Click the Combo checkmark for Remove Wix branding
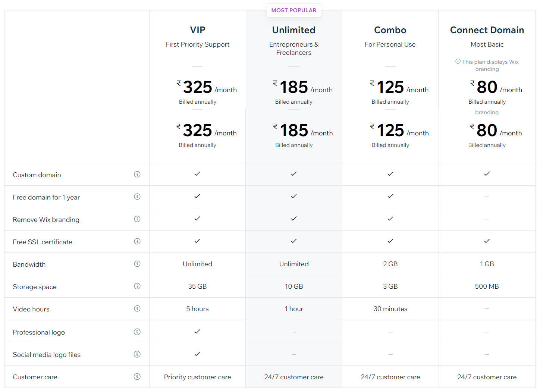The width and height of the screenshot is (540, 392). tap(390, 219)
